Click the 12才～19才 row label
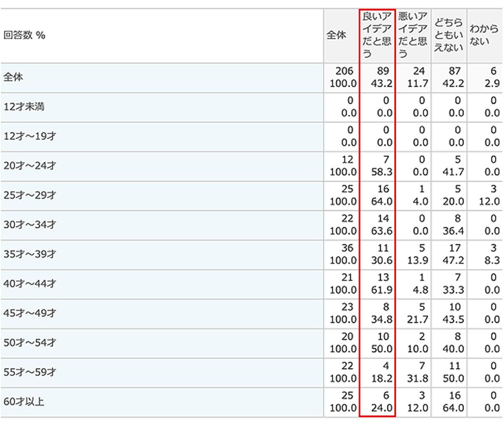 point(30,137)
